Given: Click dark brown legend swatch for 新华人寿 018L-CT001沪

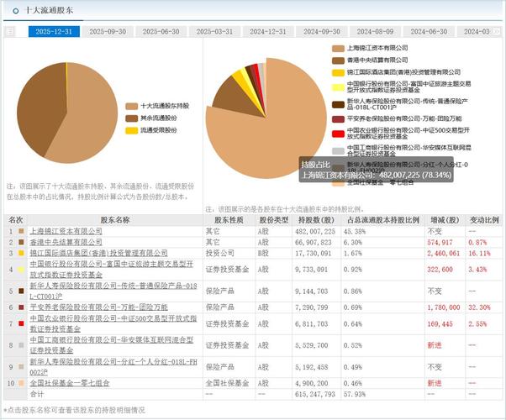Looking at the screenshot, I should tap(338, 104).
